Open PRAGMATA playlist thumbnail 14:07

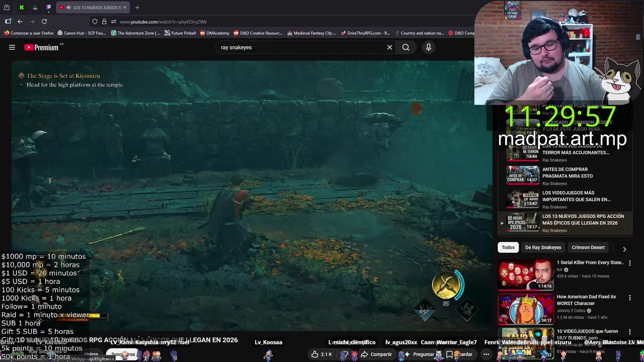pyautogui.click(x=522, y=174)
